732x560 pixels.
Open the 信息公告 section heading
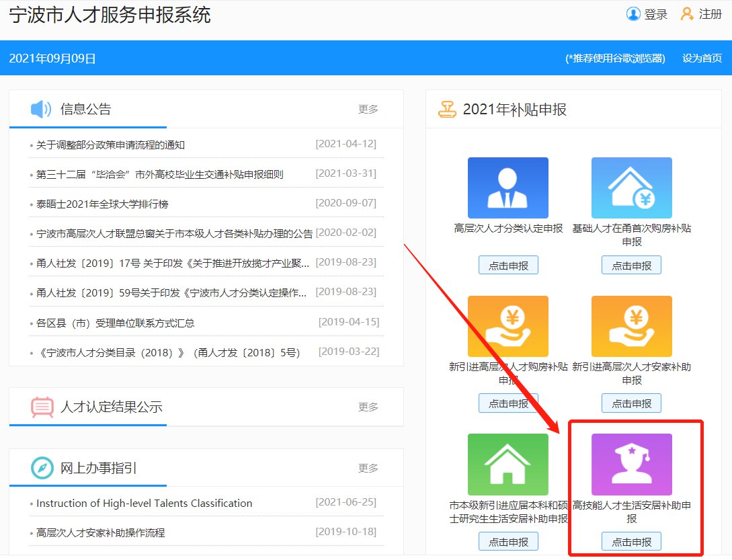[x=85, y=109]
